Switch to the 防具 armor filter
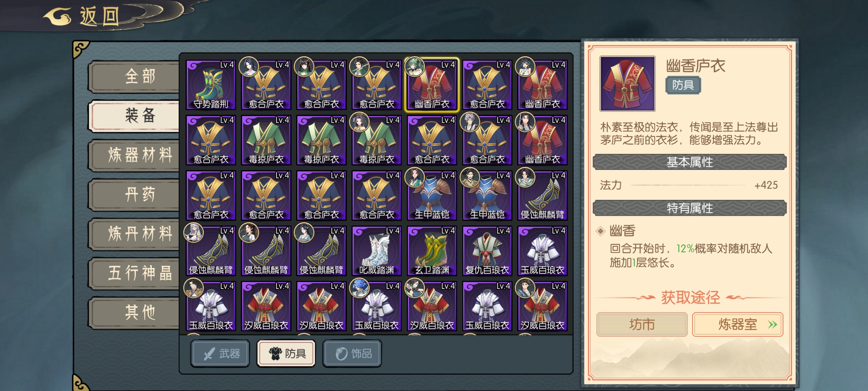Screen dimensions: 868x391 [x=286, y=354]
